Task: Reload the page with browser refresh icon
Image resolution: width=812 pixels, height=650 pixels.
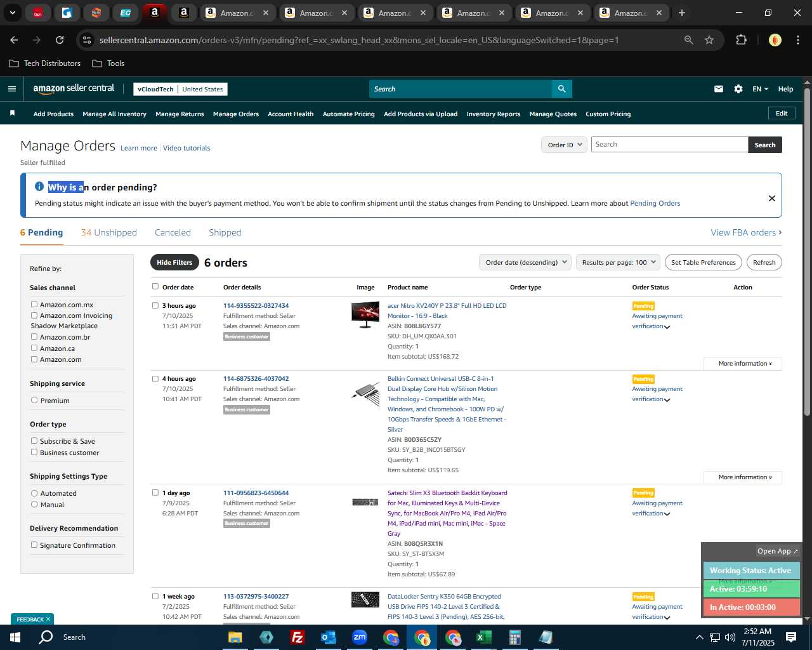Action: pyautogui.click(x=60, y=40)
